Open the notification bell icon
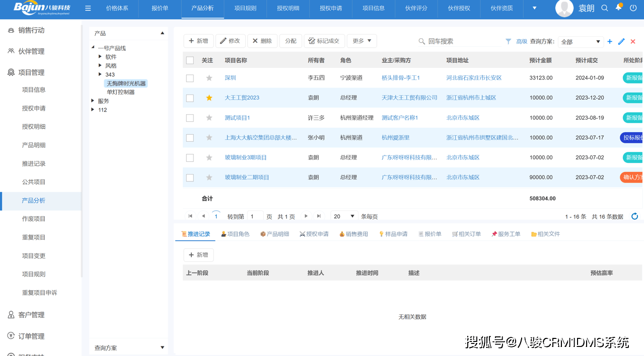The width and height of the screenshot is (644, 356). (619, 8)
